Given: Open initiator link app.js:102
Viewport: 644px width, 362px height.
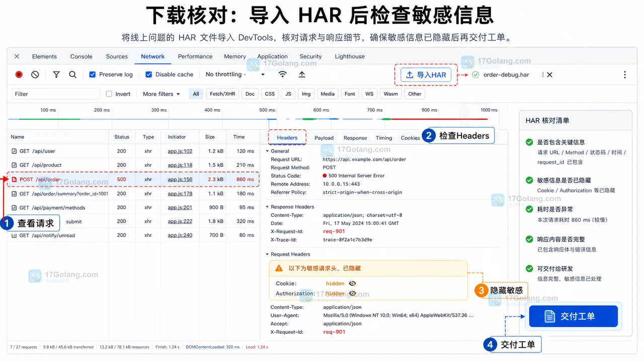Looking at the screenshot, I should tap(180, 151).
